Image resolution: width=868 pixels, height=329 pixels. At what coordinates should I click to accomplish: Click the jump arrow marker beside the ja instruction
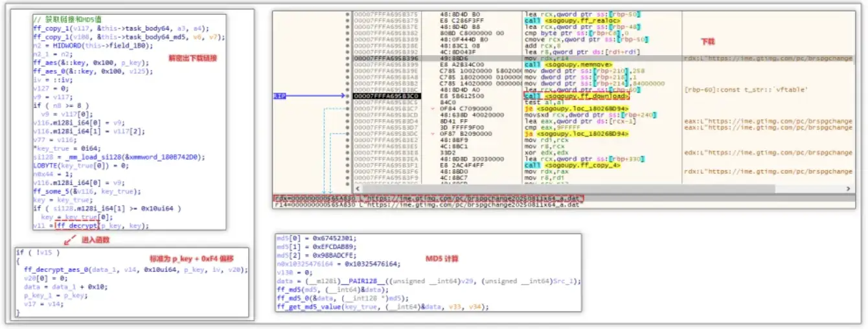tap(432, 133)
